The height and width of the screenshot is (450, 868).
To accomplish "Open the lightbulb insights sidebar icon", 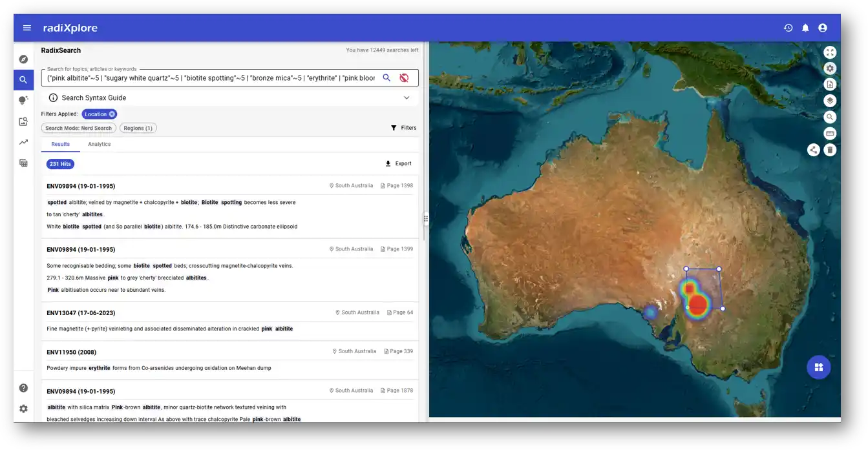I will click(x=23, y=101).
